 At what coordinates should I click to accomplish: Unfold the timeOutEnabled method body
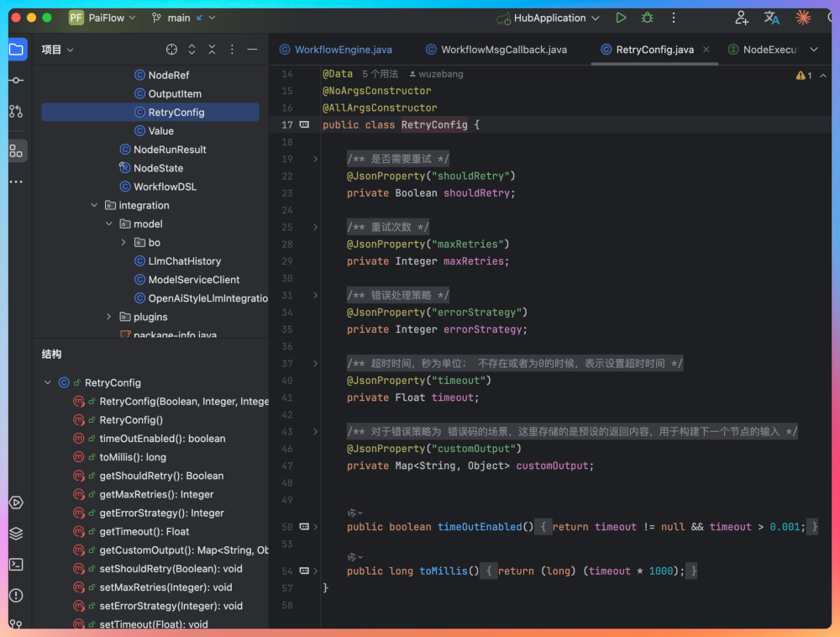(x=316, y=527)
